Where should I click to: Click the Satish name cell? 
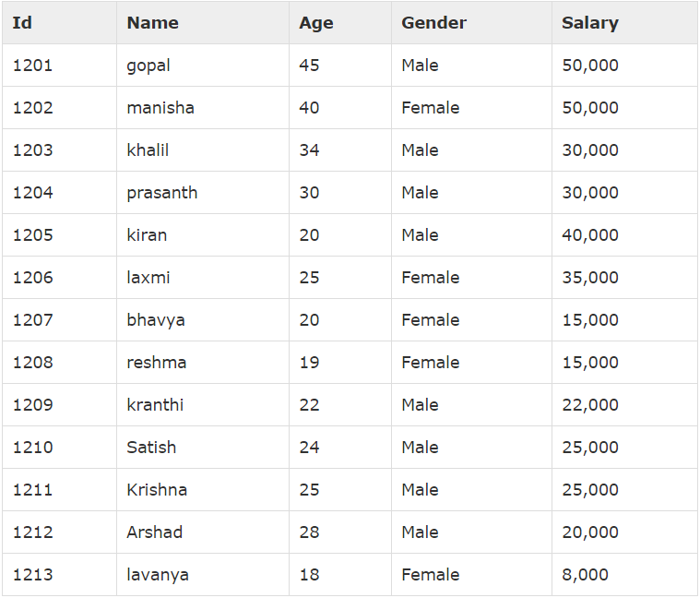coord(151,448)
